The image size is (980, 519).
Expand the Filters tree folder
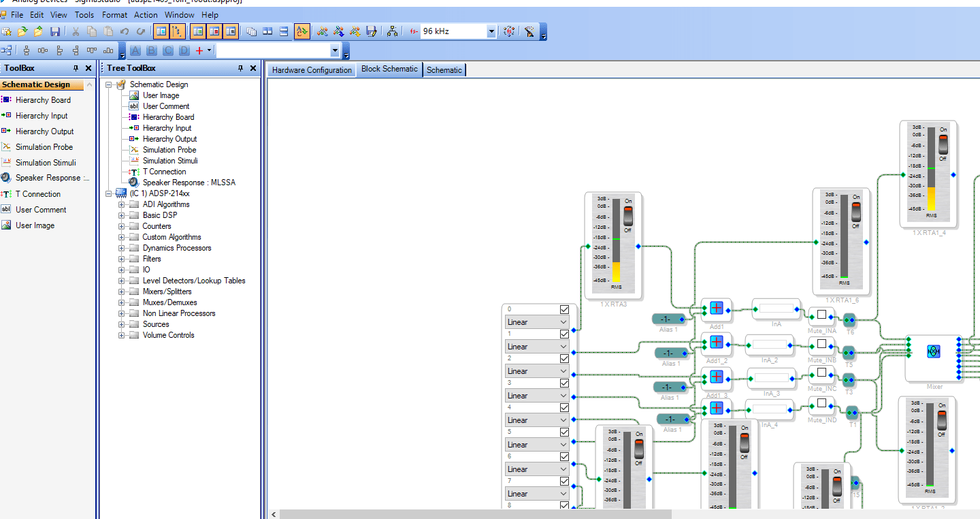(122, 259)
